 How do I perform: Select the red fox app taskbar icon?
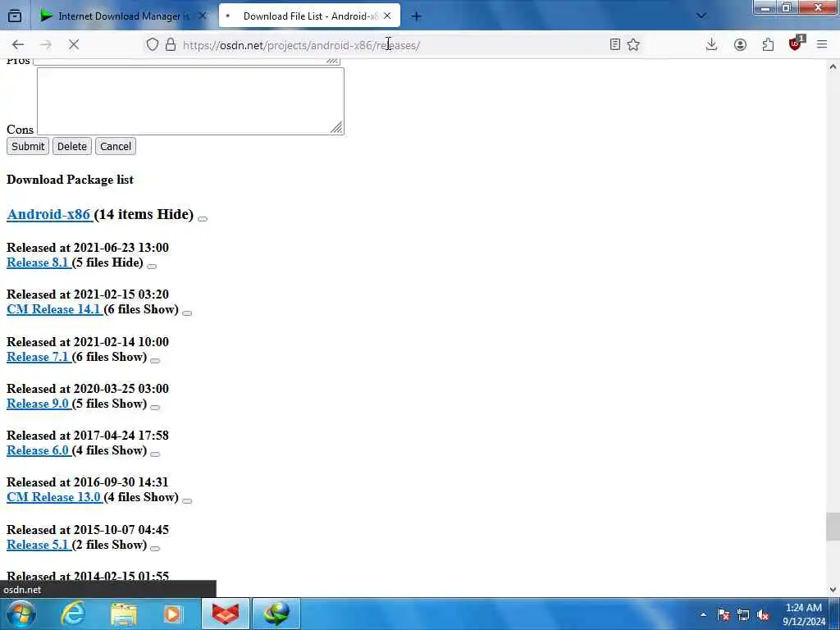tap(226, 614)
